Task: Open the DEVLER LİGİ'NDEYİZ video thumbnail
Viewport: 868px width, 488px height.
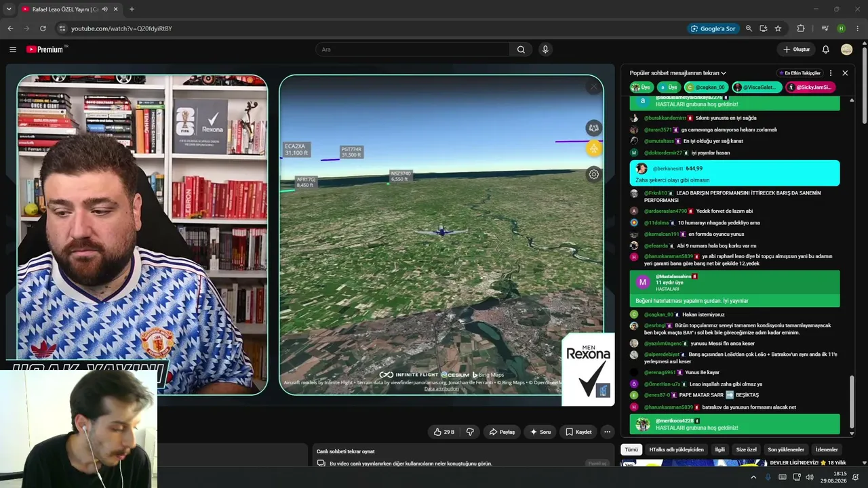Action: point(694,464)
